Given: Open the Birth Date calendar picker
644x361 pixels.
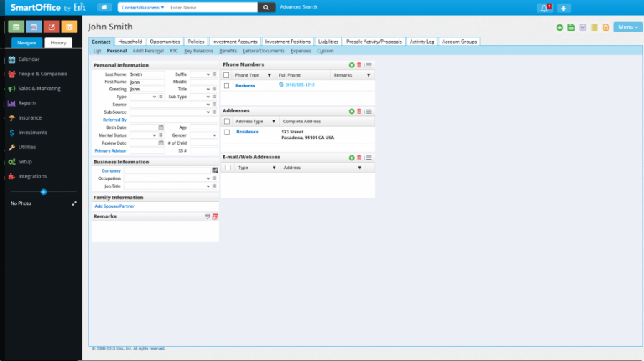Looking at the screenshot, I should (161, 127).
